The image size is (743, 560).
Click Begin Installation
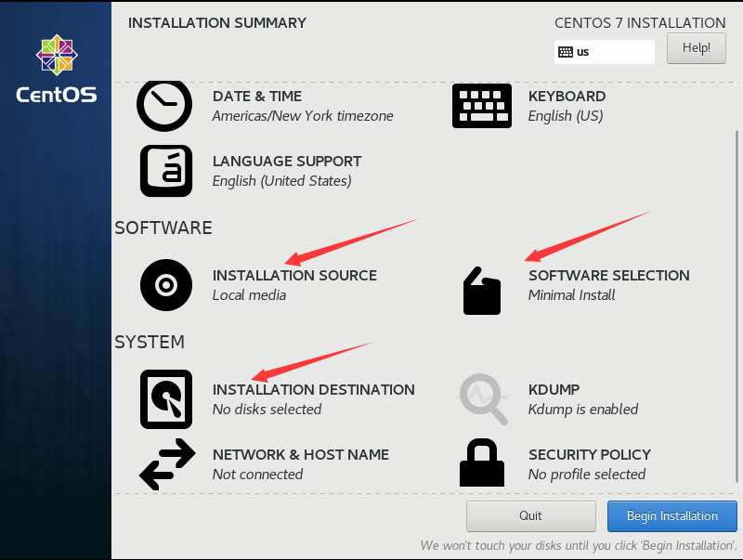pyautogui.click(x=671, y=516)
